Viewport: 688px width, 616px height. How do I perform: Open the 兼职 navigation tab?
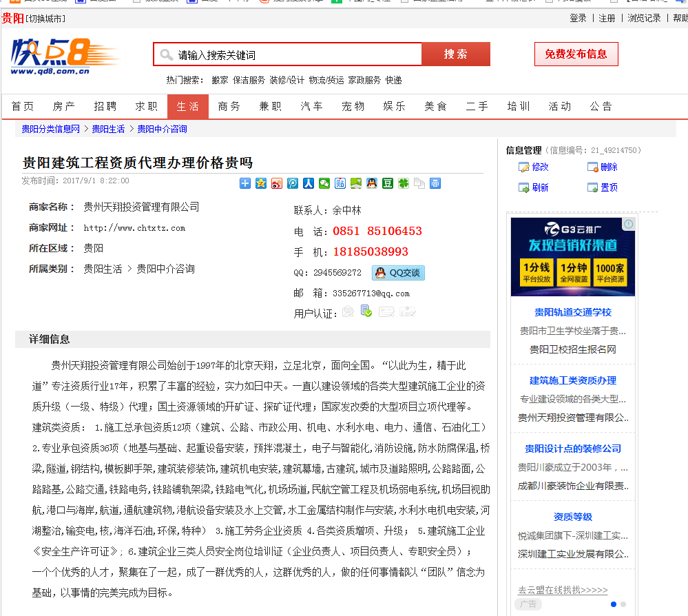270,106
